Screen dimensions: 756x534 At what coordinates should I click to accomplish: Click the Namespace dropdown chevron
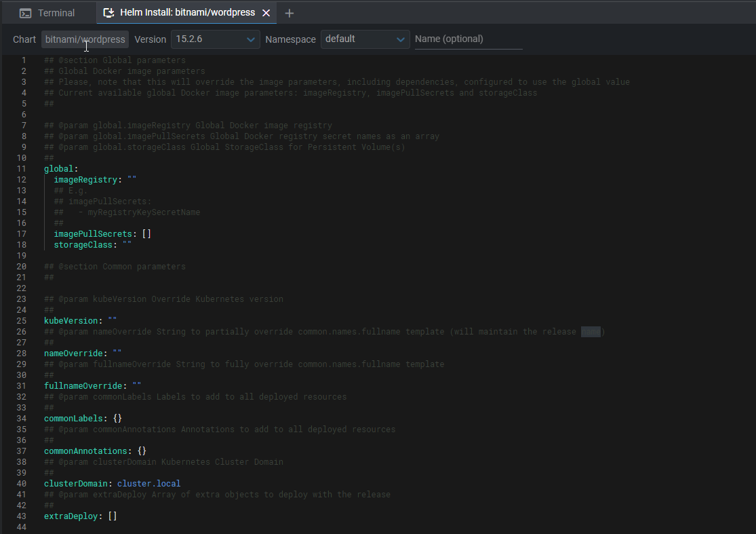pos(401,39)
